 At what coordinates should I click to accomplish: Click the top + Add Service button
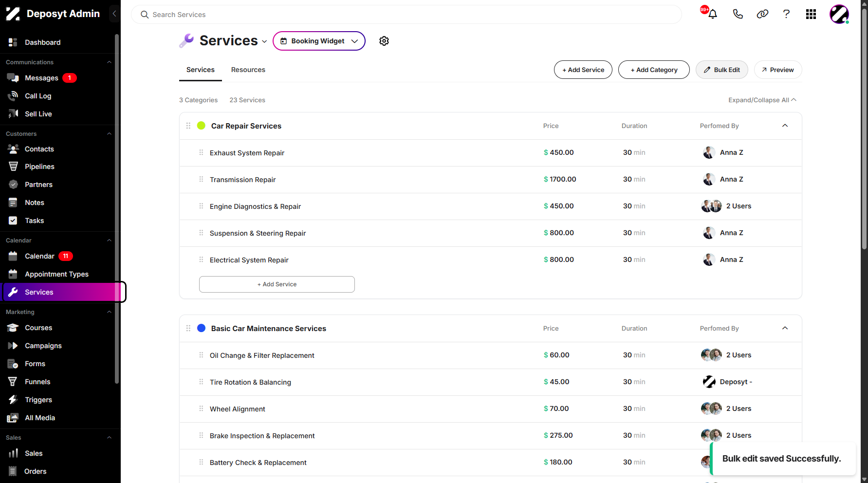click(x=583, y=70)
